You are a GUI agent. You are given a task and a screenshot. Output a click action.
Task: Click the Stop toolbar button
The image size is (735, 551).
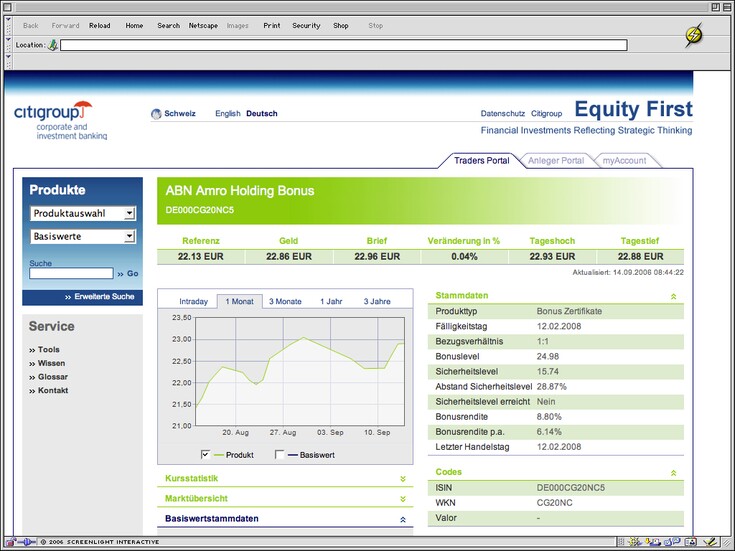click(375, 26)
